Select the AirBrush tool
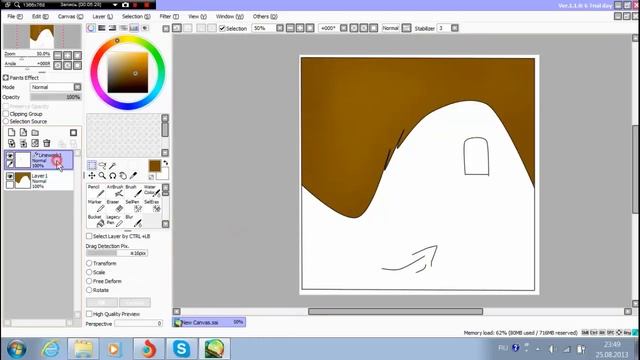The image size is (640, 360). click(x=115, y=191)
